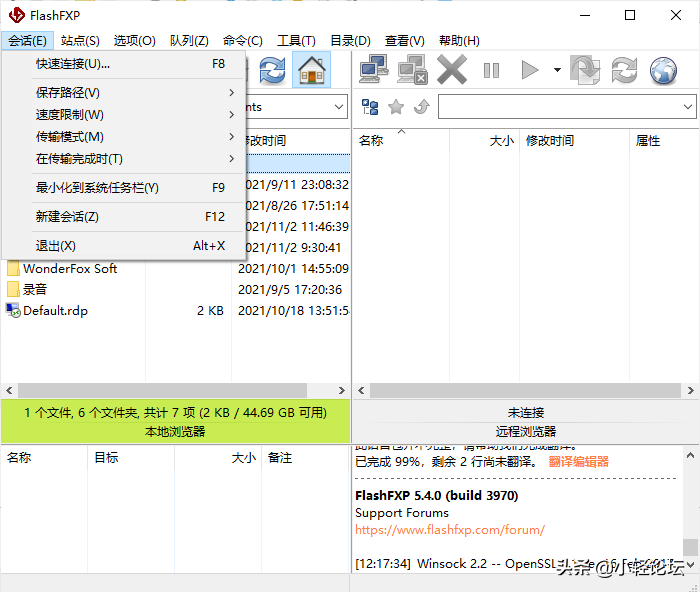The image size is (700, 592).
Task: Click local pane scroll left arrow
Action: tap(9, 391)
